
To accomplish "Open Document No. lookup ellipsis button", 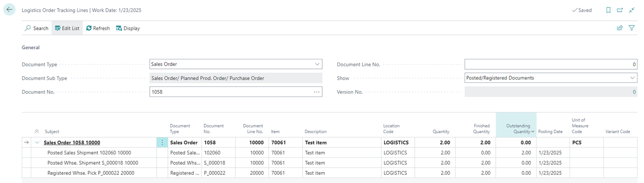I will pyautogui.click(x=316, y=92).
